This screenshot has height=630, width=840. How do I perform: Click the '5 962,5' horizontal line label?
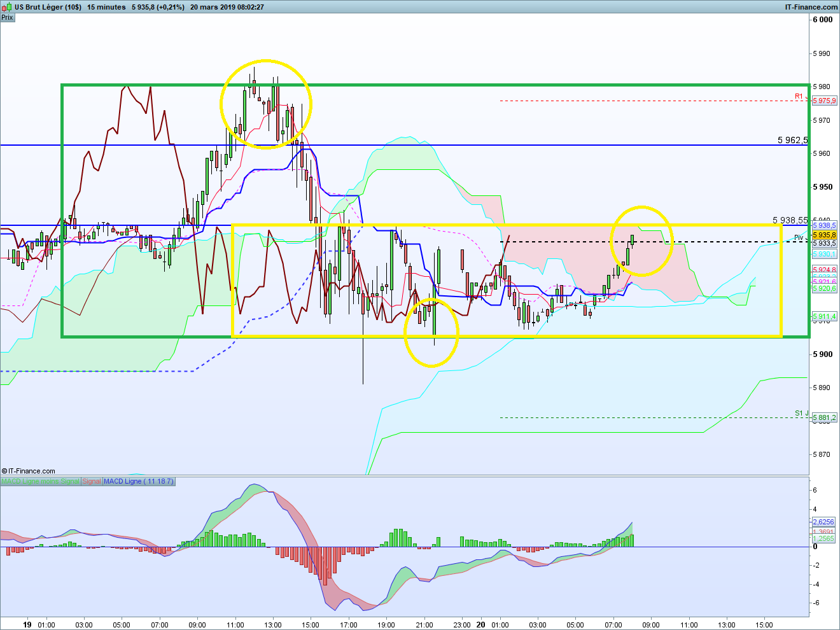click(792, 140)
